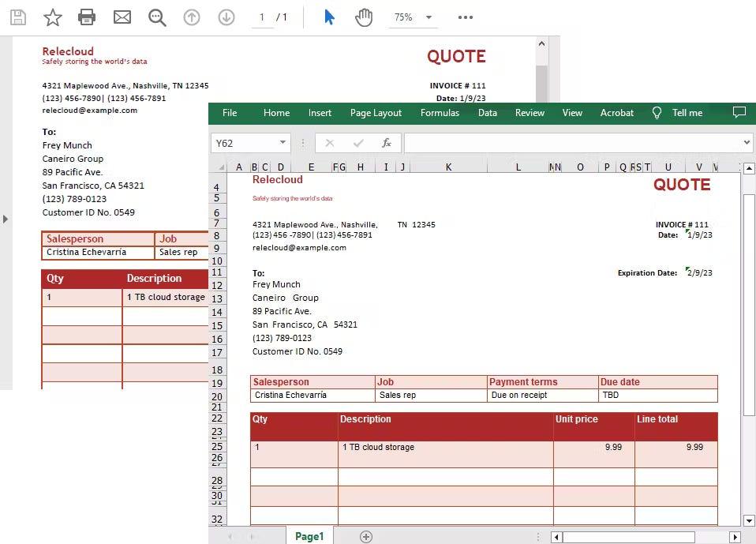The width and height of the screenshot is (756, 544).
Task: Go to next page with down arrow
Action: [226, 17]
